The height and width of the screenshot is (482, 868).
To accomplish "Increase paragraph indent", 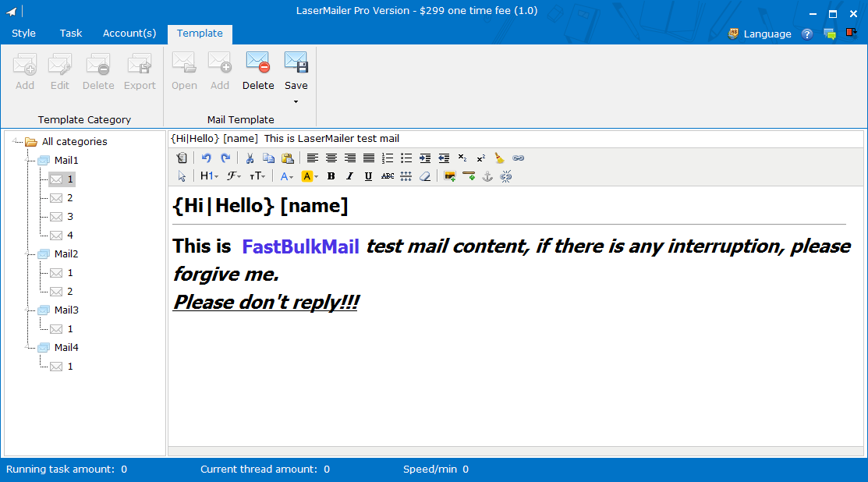I will click(425, 158).
